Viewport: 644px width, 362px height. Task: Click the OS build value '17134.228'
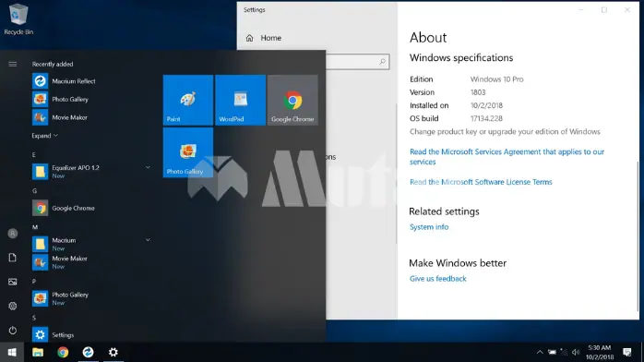click(x=487, y=119)
